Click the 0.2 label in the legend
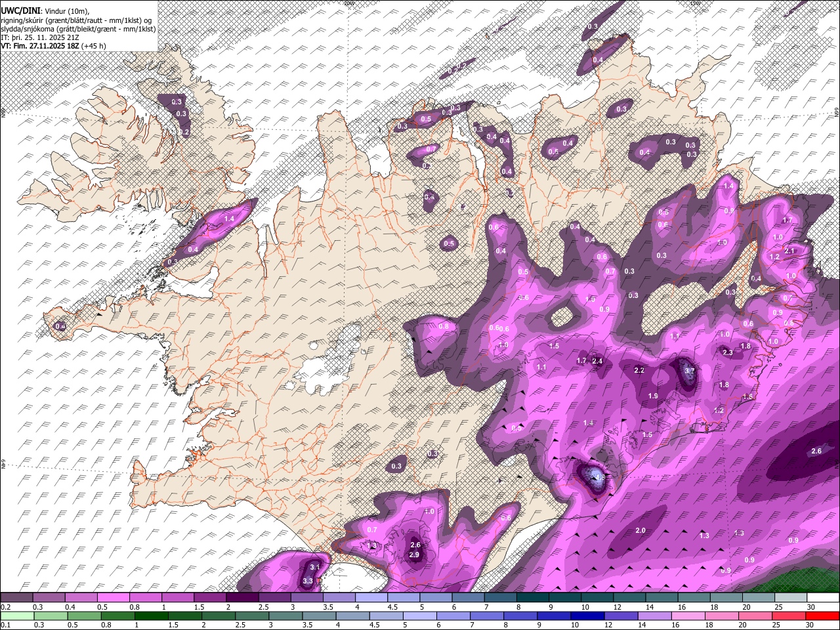This screenshot has height=630, width=840. click(6, 607)
